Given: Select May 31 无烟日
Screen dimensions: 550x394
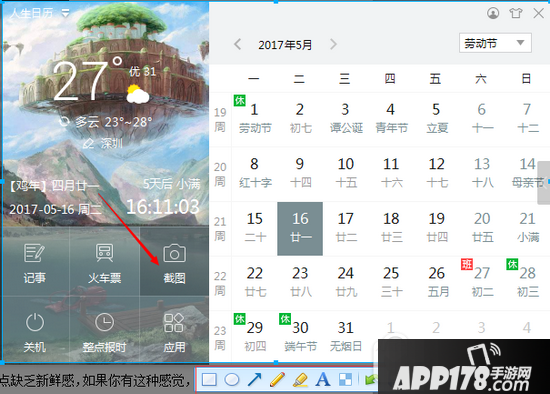Looking at the screenshot, I should [x=346, y=337].
